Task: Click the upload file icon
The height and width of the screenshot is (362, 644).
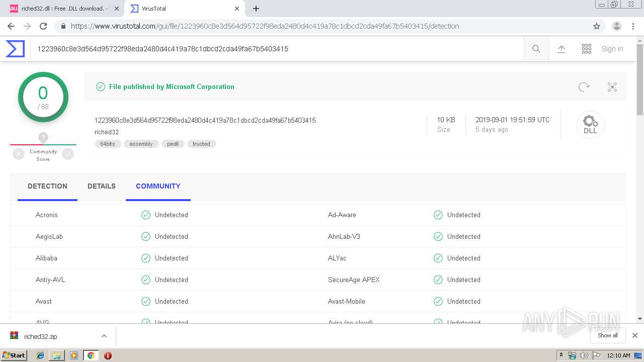Action: coord(561,49)
